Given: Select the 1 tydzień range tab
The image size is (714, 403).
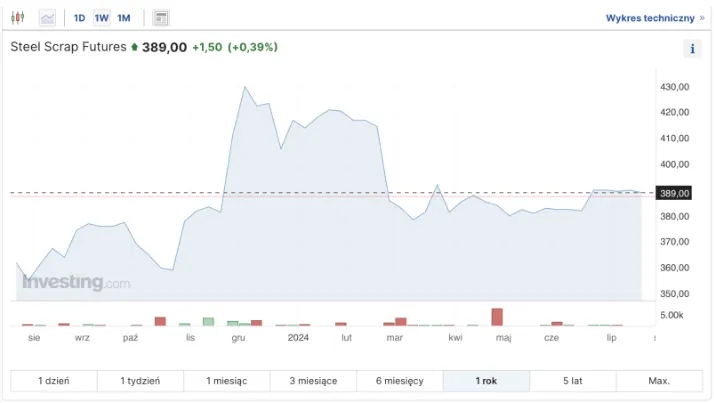Looking at the screenshot, I should click(140, 381).
